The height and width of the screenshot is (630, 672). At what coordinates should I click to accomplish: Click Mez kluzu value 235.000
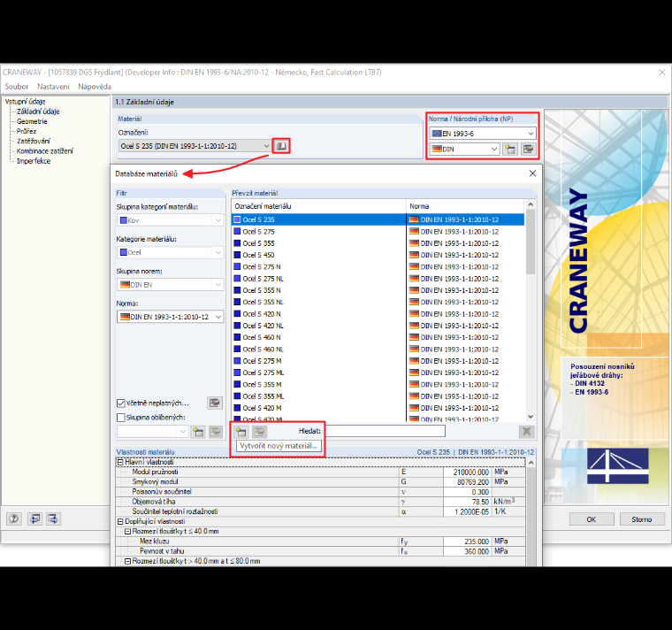pyautogui.click(x=467, y=542)
